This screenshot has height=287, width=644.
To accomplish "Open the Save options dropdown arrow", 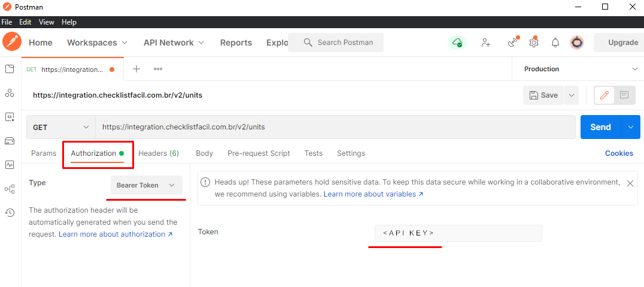I will click(x=572, y=95).
